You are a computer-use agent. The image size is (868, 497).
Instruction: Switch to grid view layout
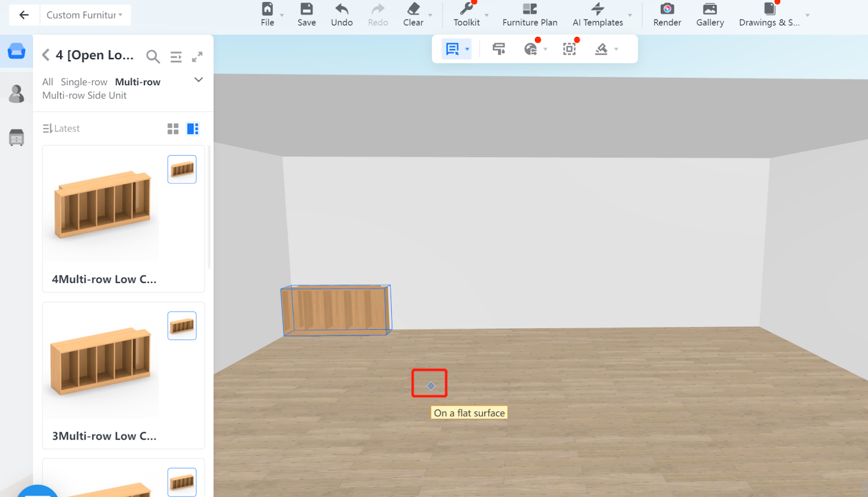coord(173,129)
